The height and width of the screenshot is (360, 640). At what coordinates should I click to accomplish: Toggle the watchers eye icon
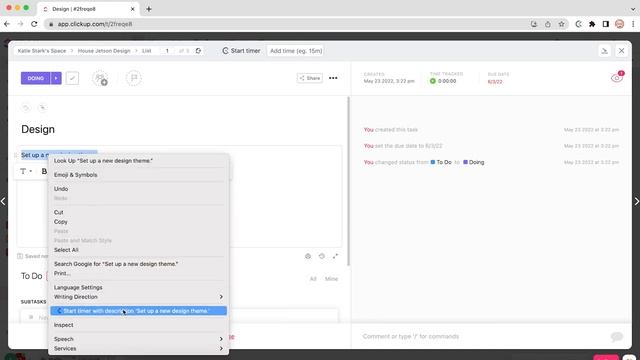[617, 78]
